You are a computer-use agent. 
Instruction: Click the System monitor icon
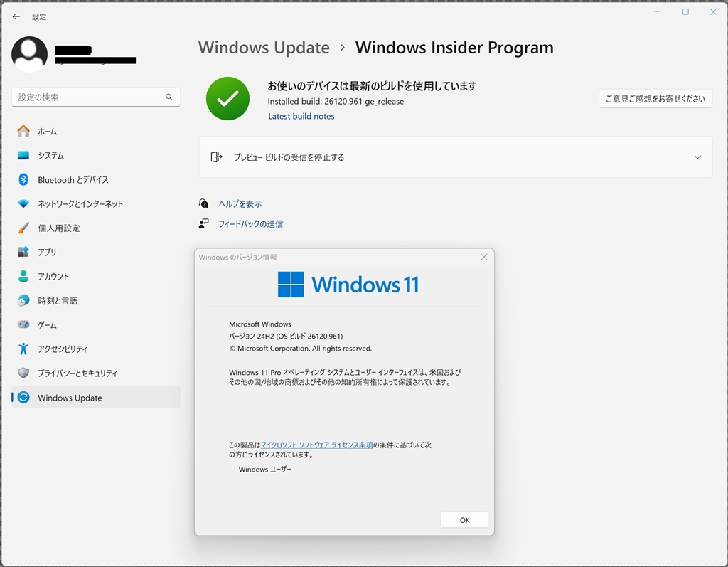pos(23,155)
